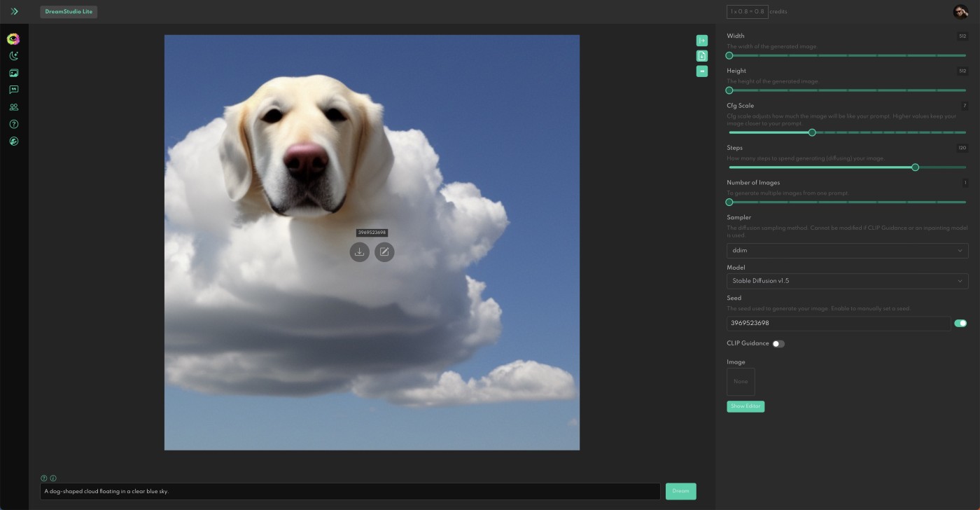Click the rewind icon beside image
This screenshot has height=510, width=980.
click(701, 71)
